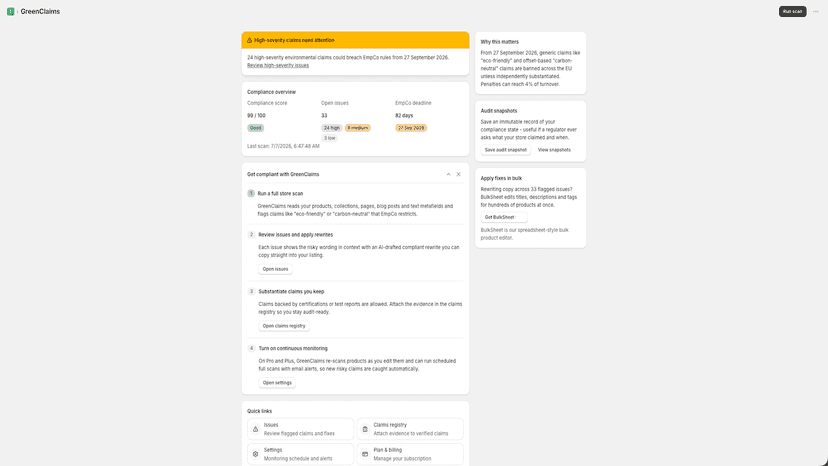
Task: Click the Claims registry clipboard icon
Action: (365, 429)
